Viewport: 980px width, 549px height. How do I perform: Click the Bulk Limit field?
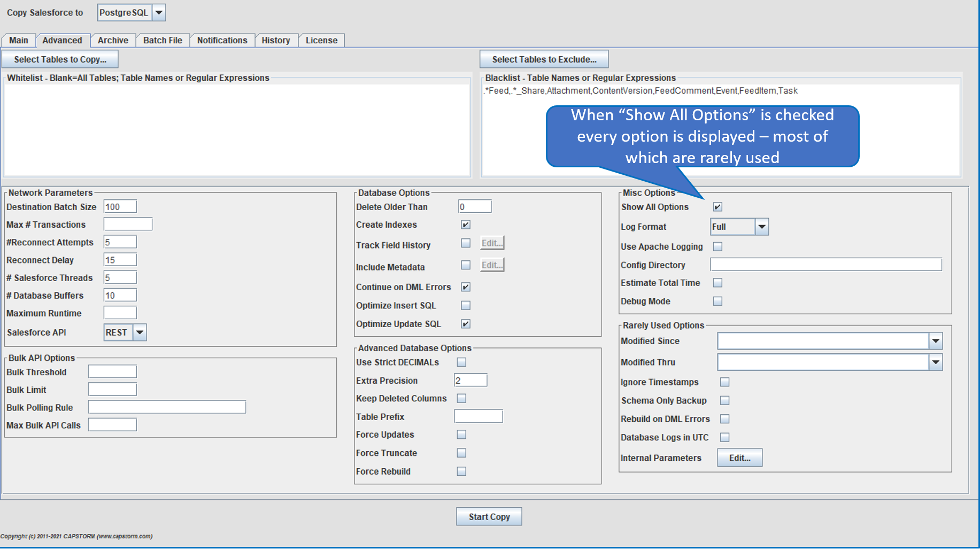click(112, 389)
